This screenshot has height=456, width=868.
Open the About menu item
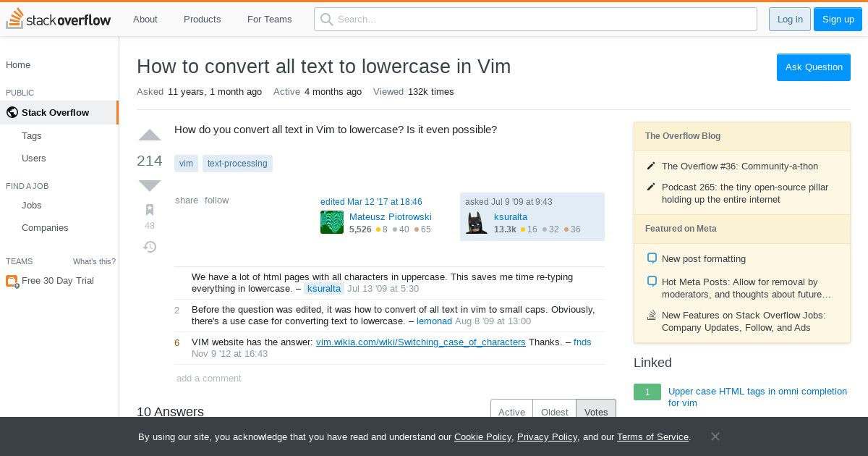pyautogui.click(x=145, y=20)
